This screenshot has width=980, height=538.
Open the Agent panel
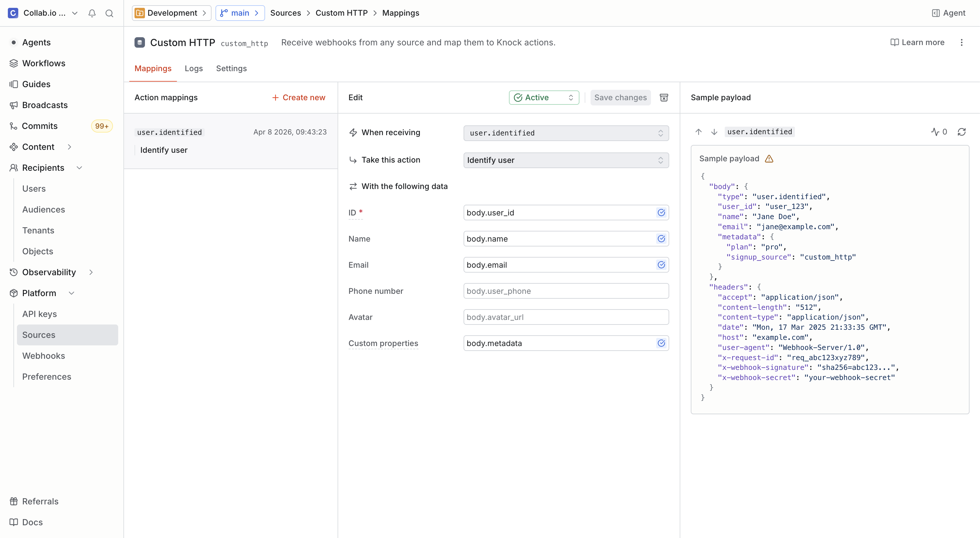point(948,13)
